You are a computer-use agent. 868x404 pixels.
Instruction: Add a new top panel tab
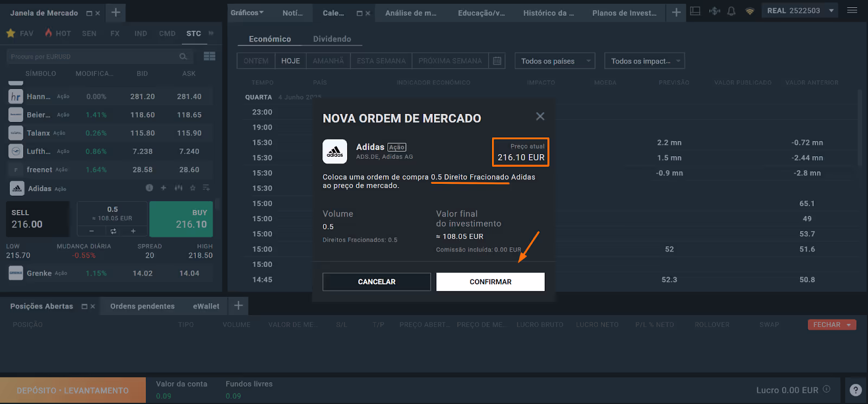[x=676, y=12]
